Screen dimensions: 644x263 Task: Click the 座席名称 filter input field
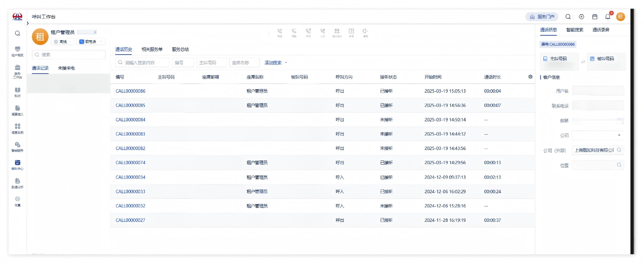244,63
